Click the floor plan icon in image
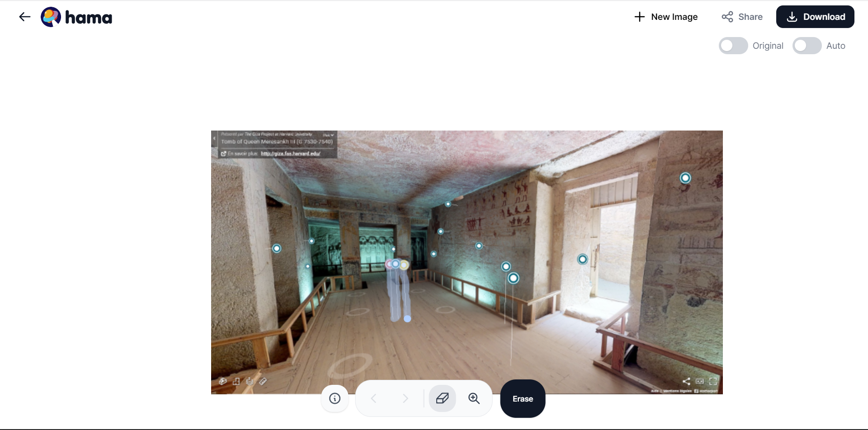The height and width of the screenshot is (430, 868). point(236,381)
